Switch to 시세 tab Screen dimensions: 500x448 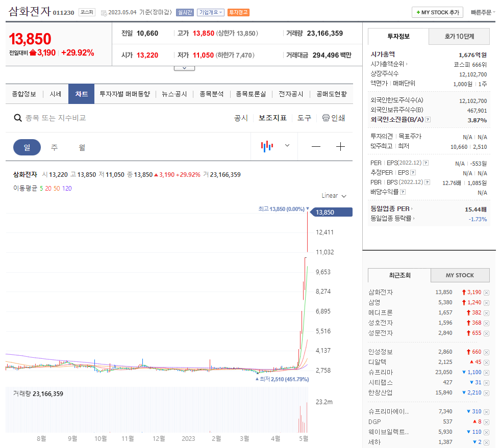56,94
